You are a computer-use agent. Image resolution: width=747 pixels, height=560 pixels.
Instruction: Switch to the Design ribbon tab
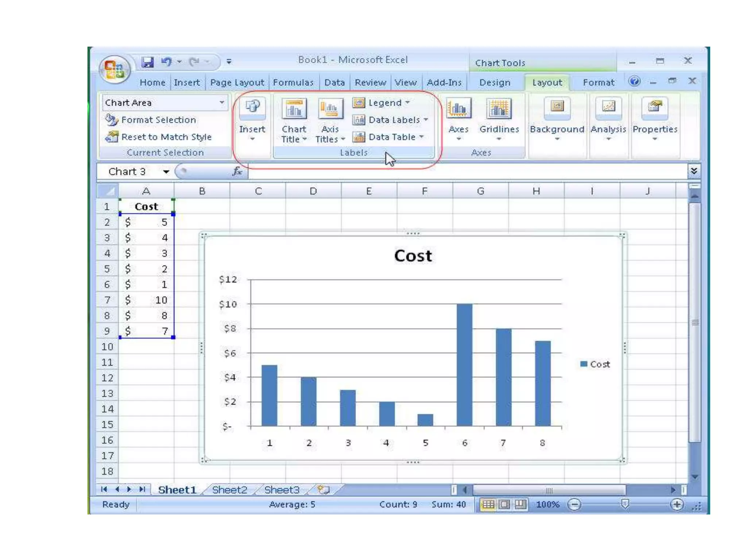(x=495, y=82)
